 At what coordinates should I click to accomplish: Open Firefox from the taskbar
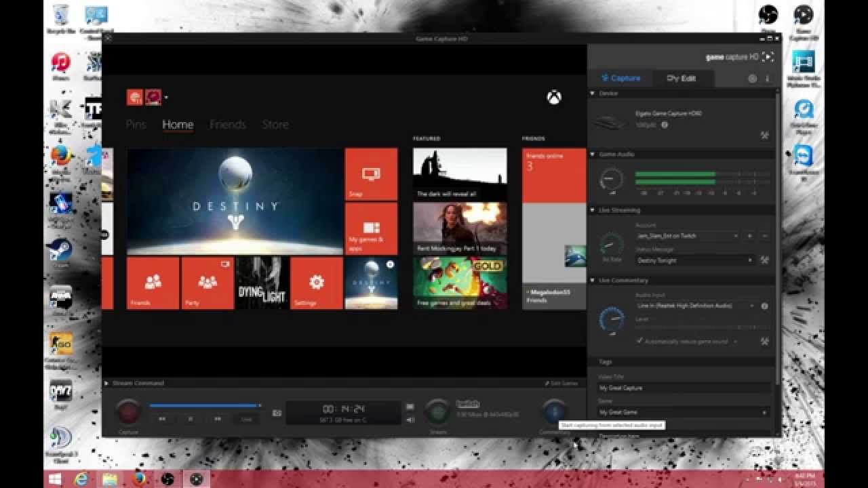139,479
